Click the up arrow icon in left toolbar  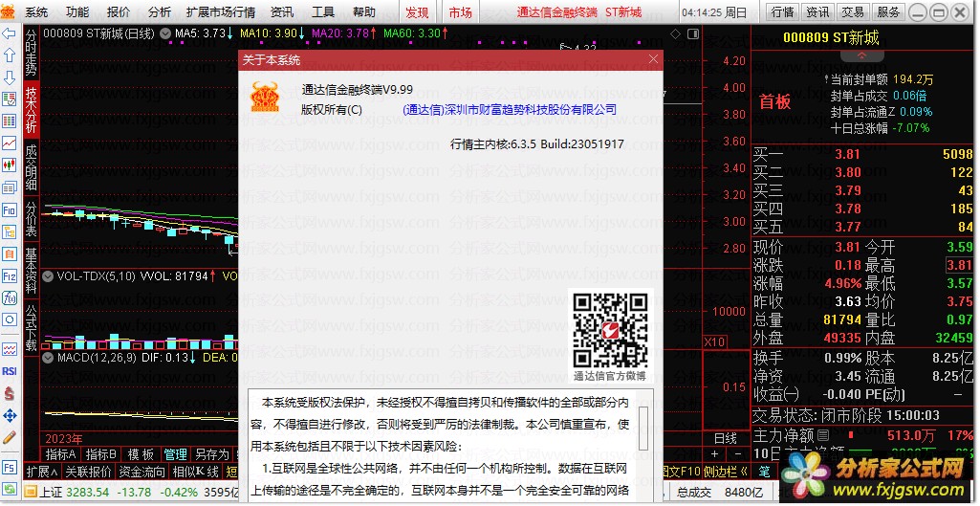click(x=10, y=55)
